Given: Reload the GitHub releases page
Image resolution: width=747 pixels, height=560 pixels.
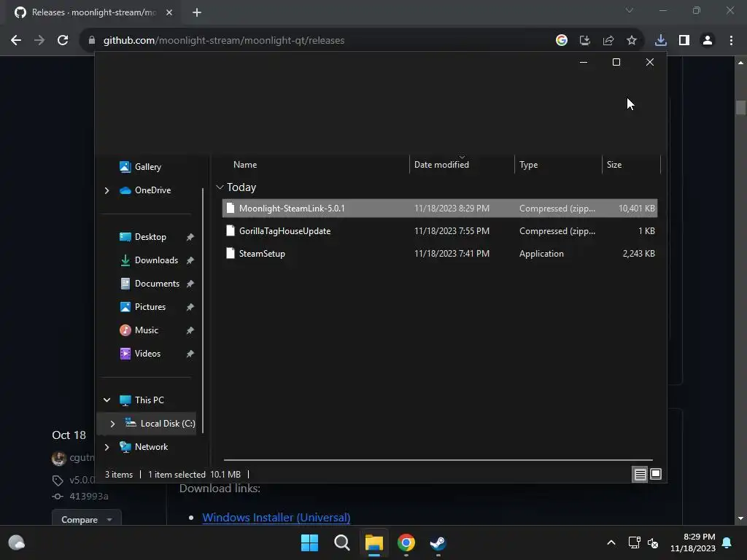Looking at the screenshot, I should click(x=63, y=41).
